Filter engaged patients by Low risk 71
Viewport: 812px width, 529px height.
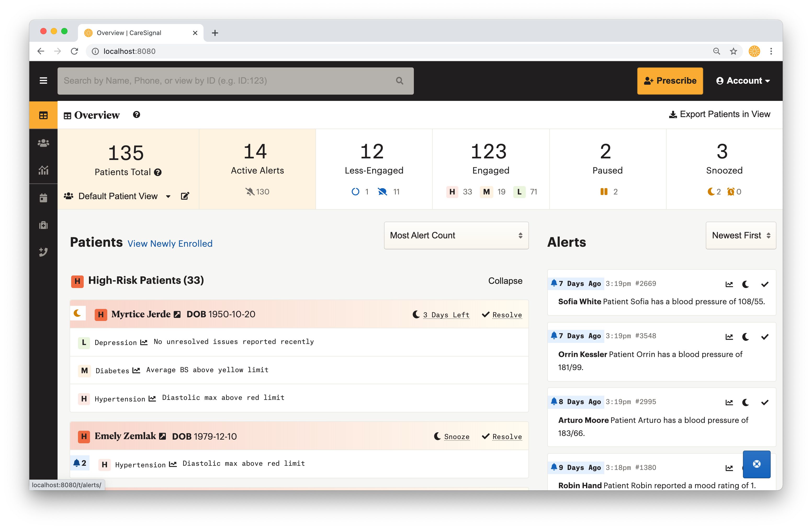pyautogui.click(x=526, y=192)
